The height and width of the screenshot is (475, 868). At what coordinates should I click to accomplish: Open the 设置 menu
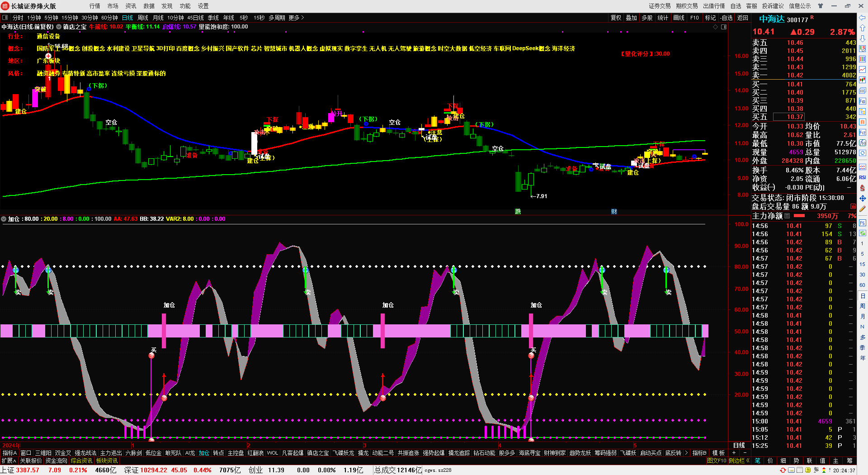203,6
